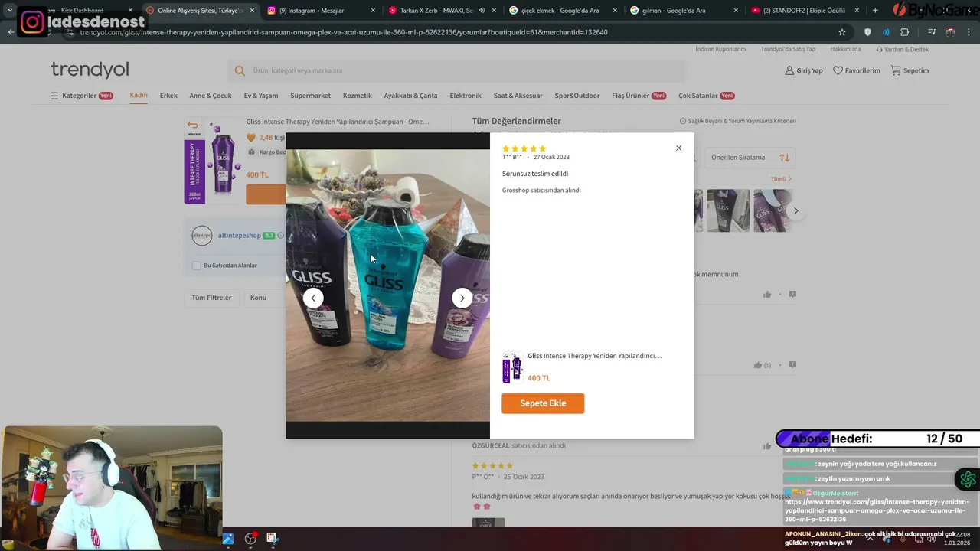Open the Gliss Intense Therapy product title in popup

[x=594, y=356]
